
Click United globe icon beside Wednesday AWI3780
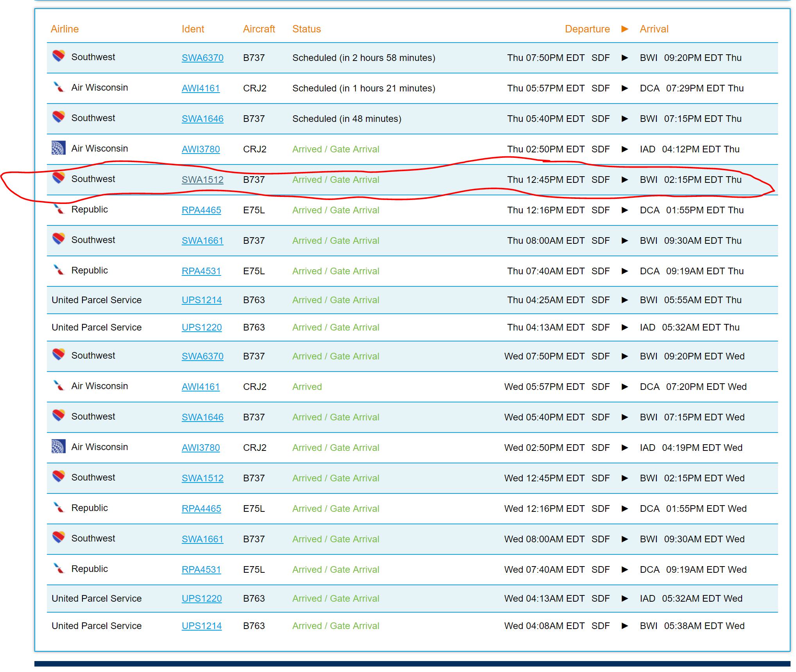coord(59,446)
